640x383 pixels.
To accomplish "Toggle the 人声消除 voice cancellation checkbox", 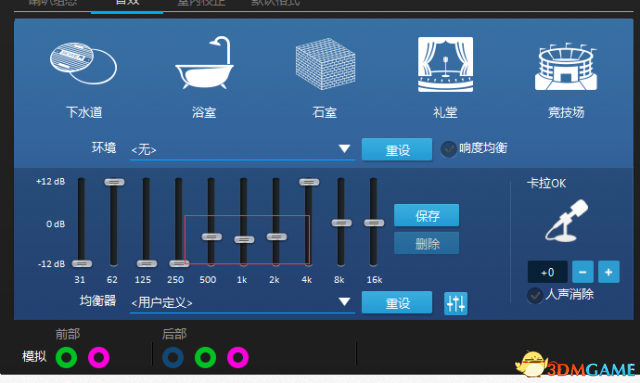I will tap(535, 295).
